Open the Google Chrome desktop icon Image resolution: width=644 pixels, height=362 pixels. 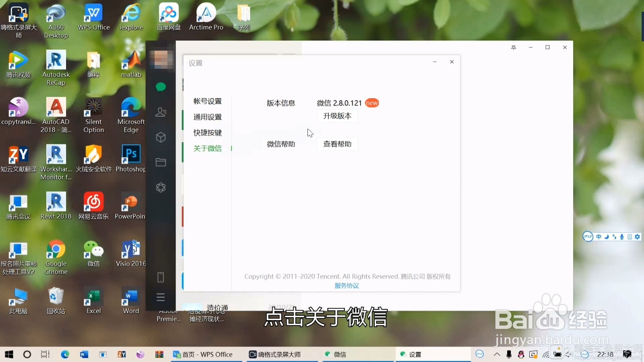pyautogui.click(x=56, y=257)
